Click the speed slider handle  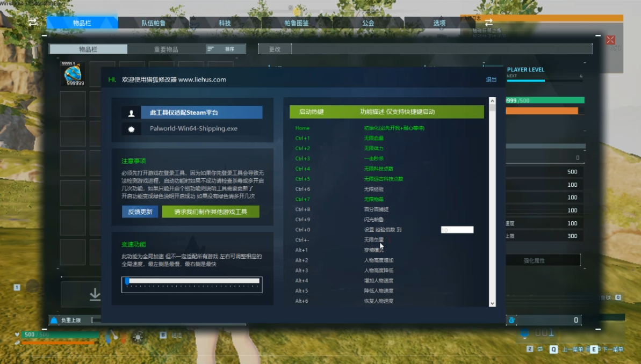(x=127, y=281)
